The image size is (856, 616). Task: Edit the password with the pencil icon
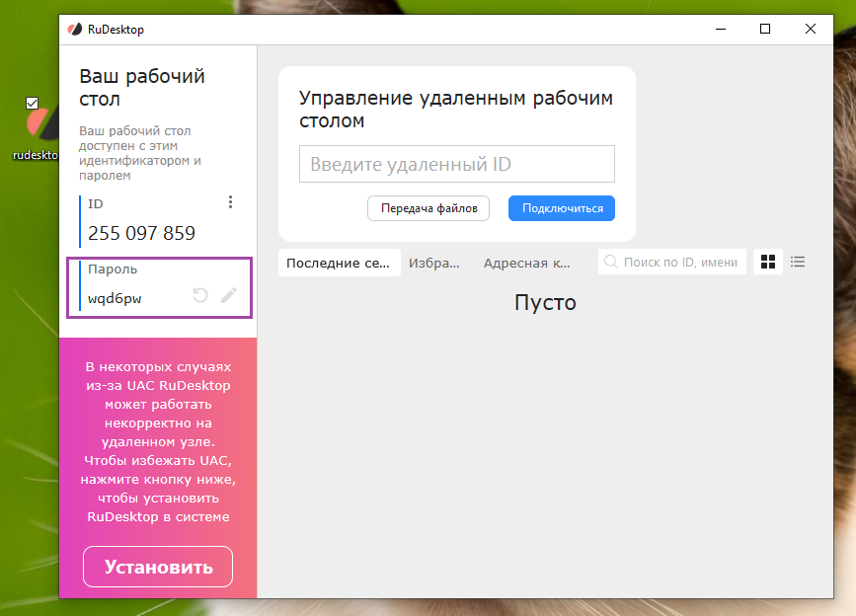tap(229, 295)
